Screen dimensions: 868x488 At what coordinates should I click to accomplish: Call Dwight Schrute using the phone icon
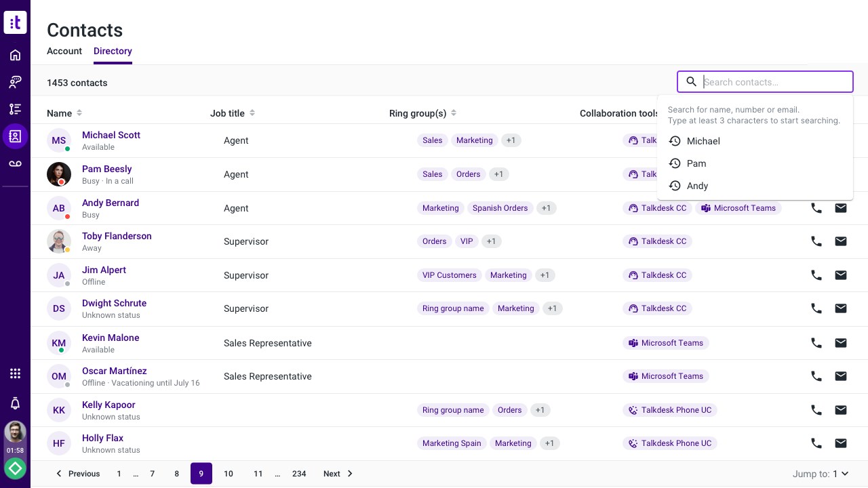click(816, 308)
